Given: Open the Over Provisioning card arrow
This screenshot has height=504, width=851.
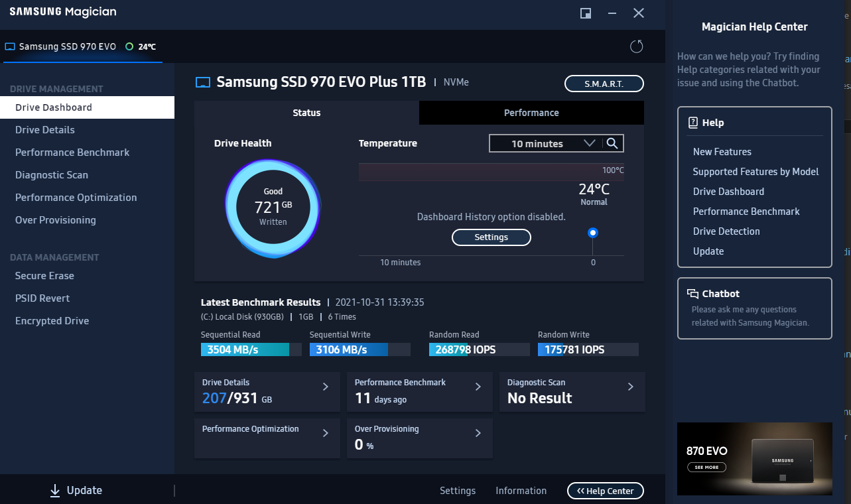Looking at the screenshot, I should tap(478, 433).
